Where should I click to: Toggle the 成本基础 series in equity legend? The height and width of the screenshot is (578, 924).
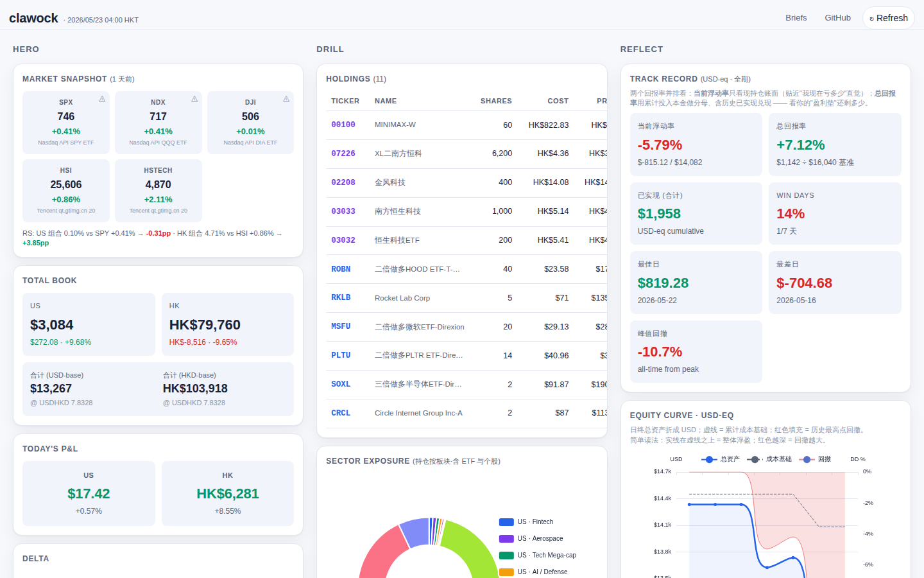pyautogui.click(x=769, y=459)
